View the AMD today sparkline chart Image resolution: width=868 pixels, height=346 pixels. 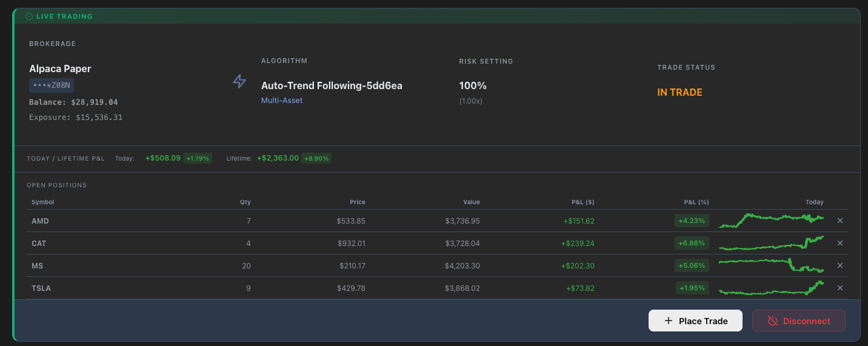(771, 220)
